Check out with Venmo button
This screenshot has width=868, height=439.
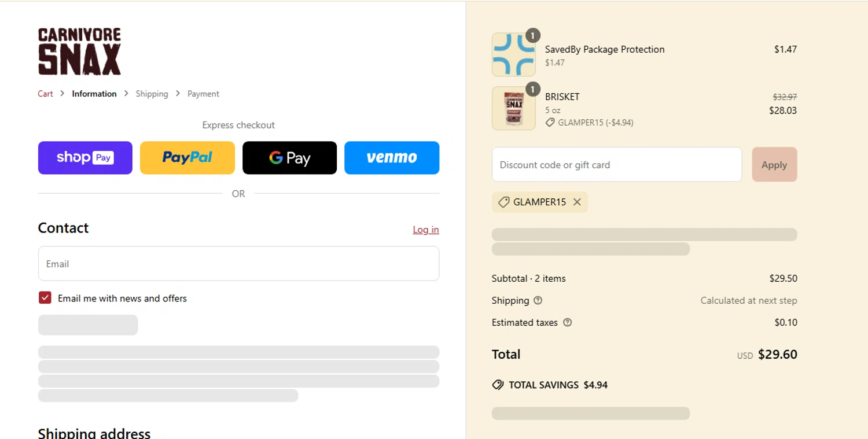click(x=392, y=158)
